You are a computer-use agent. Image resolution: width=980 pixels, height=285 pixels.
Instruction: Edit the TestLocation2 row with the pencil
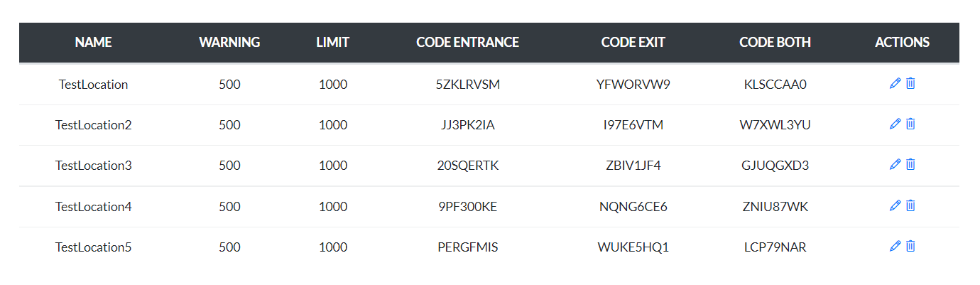coord(895,124)
